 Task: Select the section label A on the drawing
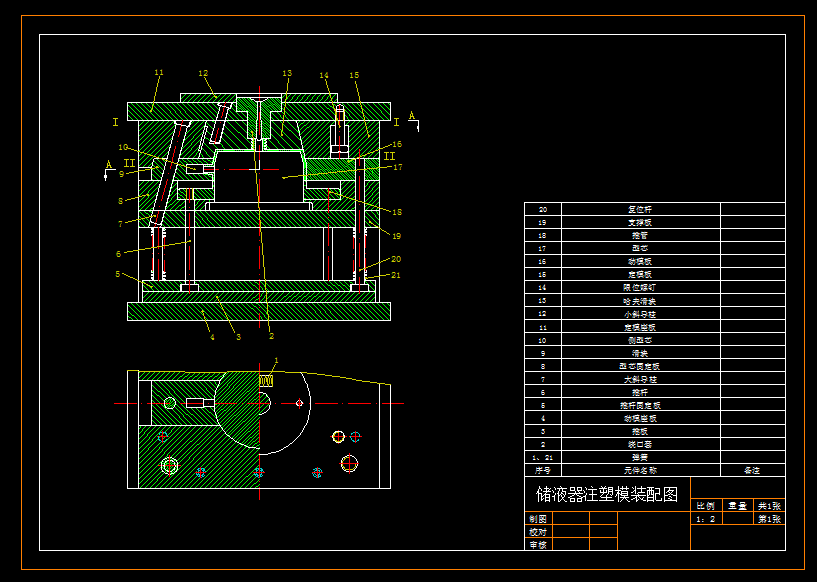(x=412, y=113)
